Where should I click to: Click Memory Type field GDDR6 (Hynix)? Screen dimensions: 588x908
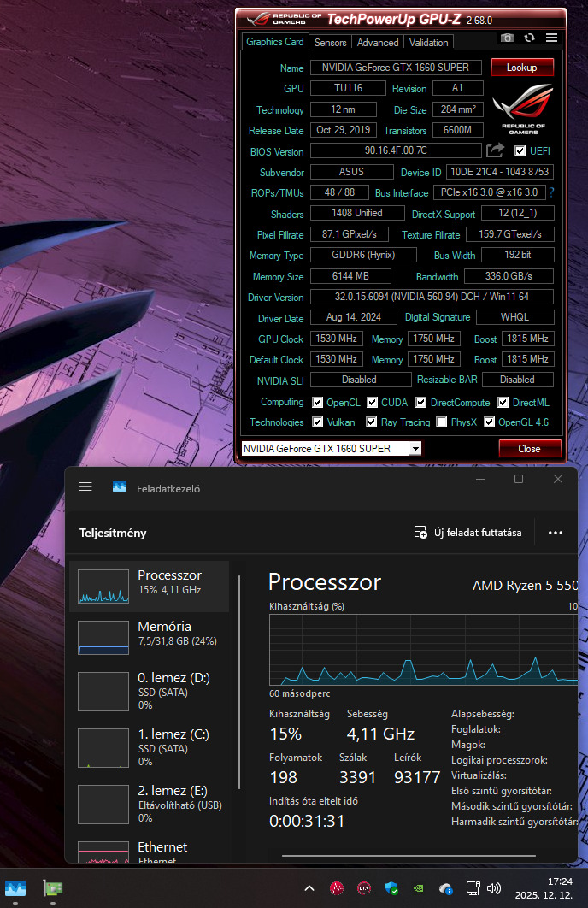(x=363, y=255)
